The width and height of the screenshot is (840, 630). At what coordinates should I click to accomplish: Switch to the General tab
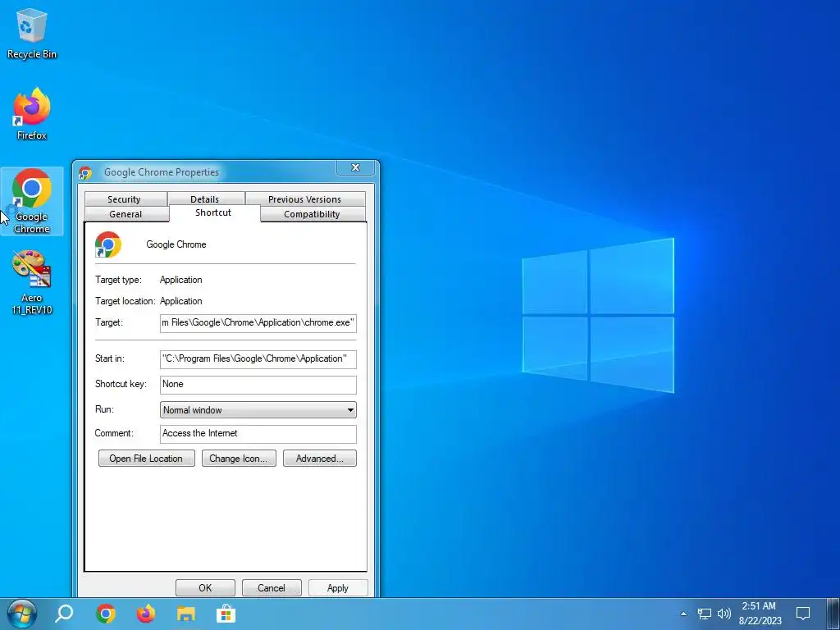pyautogui.click(x=126, y=214)
